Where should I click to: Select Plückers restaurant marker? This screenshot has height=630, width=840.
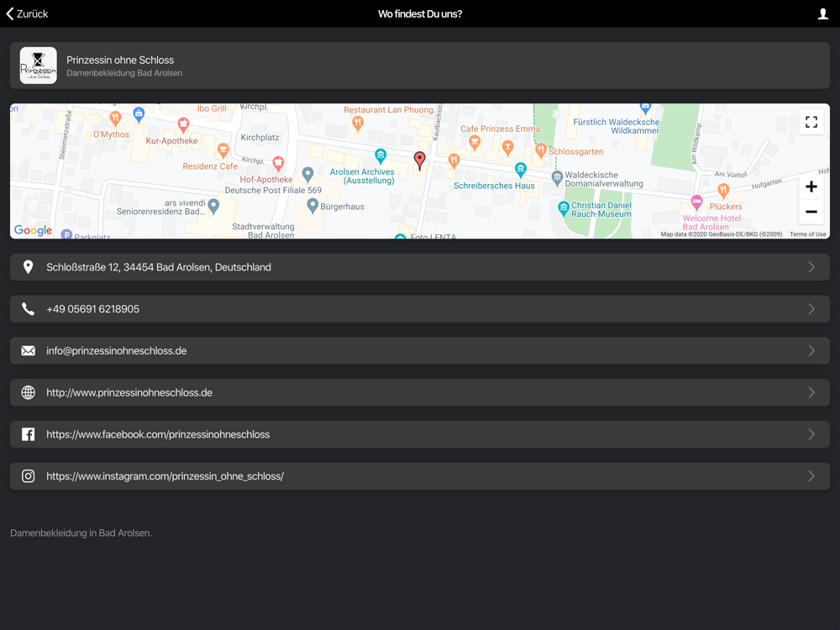(x=723, y=190)
